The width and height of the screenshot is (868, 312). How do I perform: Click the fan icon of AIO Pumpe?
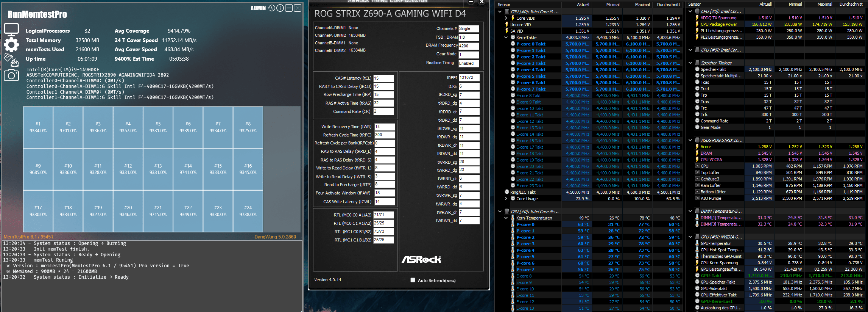click(x=697, y=198)
